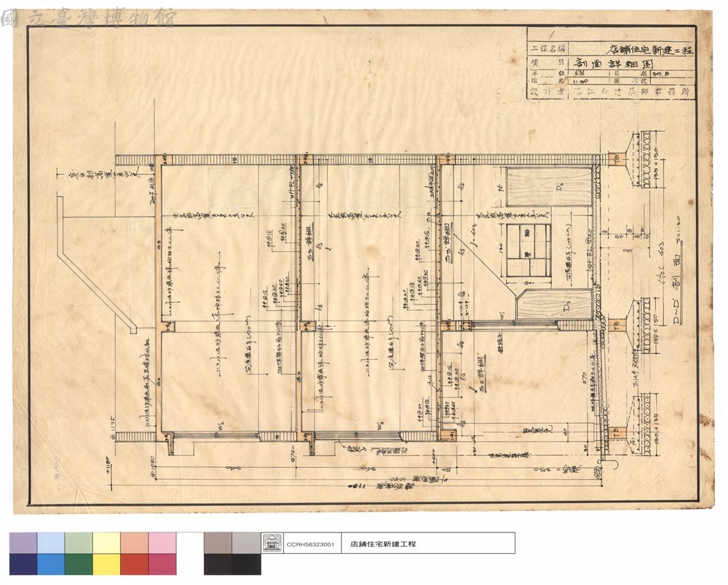
Task: Pick the black swatch below light gray
Action: pos(247,564)
